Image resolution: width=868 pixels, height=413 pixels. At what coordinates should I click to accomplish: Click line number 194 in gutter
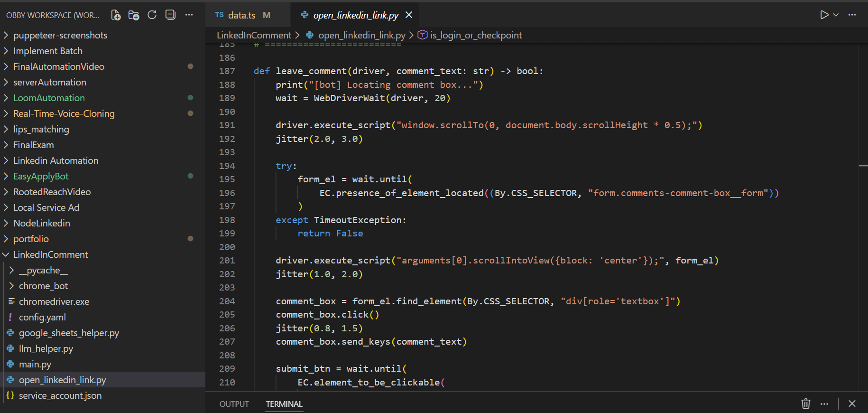pyautogui.click(x=227, y=166)
